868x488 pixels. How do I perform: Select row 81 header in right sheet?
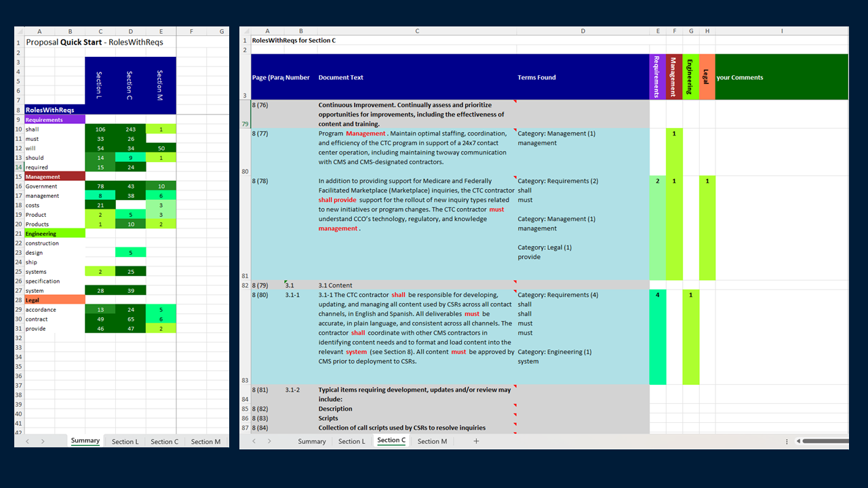coord(245,228)
